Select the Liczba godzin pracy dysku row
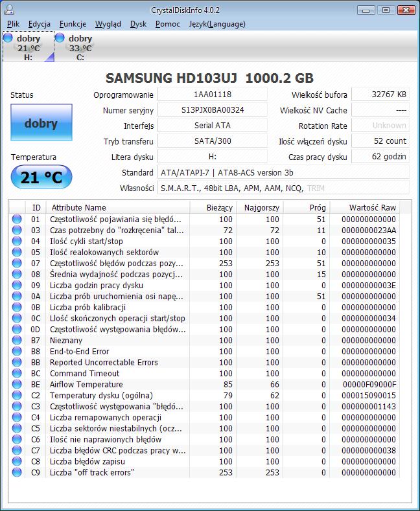 click(x=204, y=285)
